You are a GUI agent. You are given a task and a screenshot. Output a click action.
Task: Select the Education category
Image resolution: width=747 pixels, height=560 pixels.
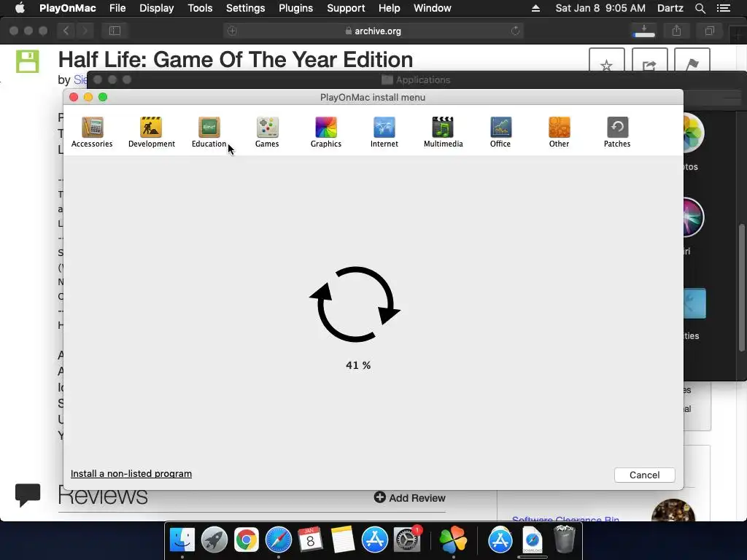pos(209,132)
